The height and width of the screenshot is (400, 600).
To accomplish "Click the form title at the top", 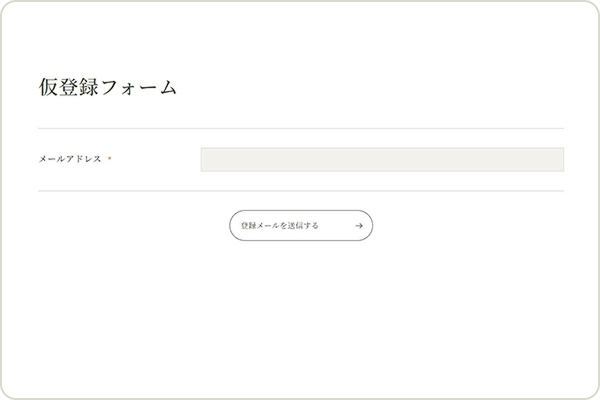I will 107,88.
